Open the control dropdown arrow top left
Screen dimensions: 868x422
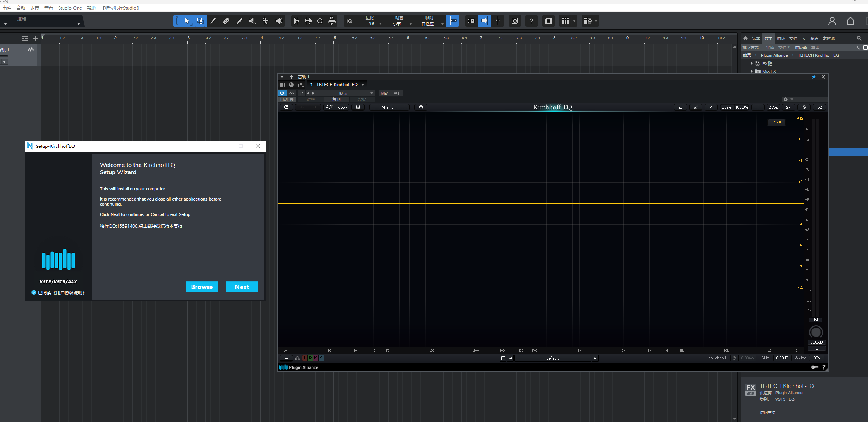(x=79, y=24)
